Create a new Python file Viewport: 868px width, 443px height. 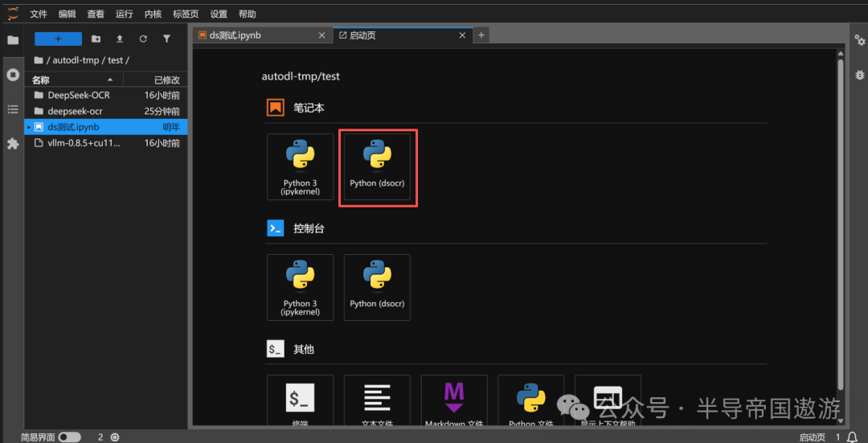coord(531,401)
